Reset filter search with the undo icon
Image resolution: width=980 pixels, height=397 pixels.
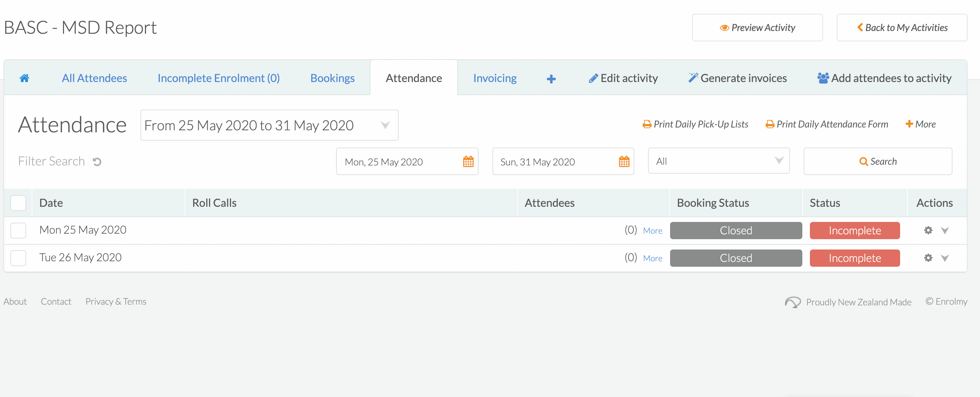click(x=97, y=162)
